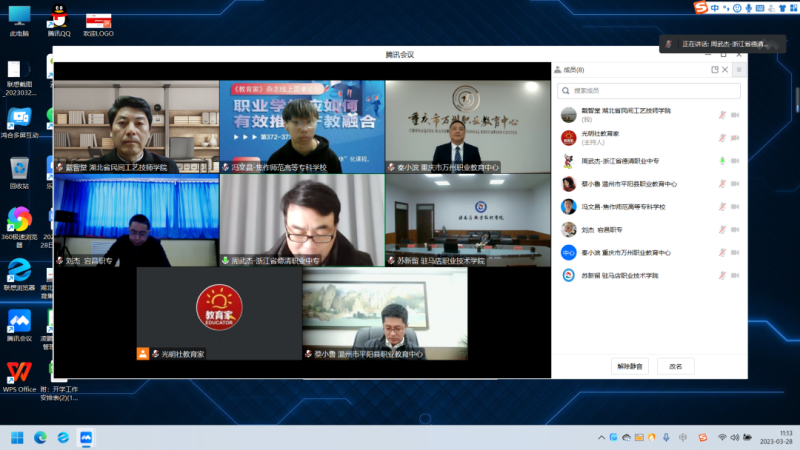This screenshot has height=450, width=800.
Task: Open 此电脑 desktop icon
Action: click(x=19, y=21)
